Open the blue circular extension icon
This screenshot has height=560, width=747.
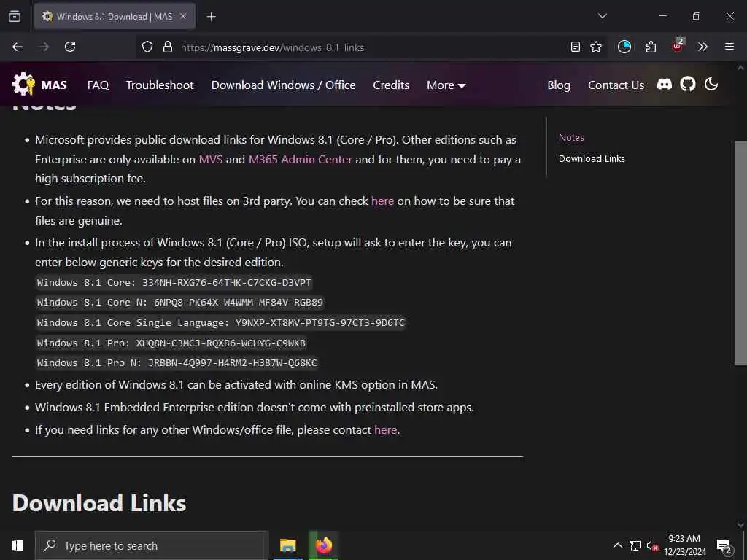coord(624,47)
